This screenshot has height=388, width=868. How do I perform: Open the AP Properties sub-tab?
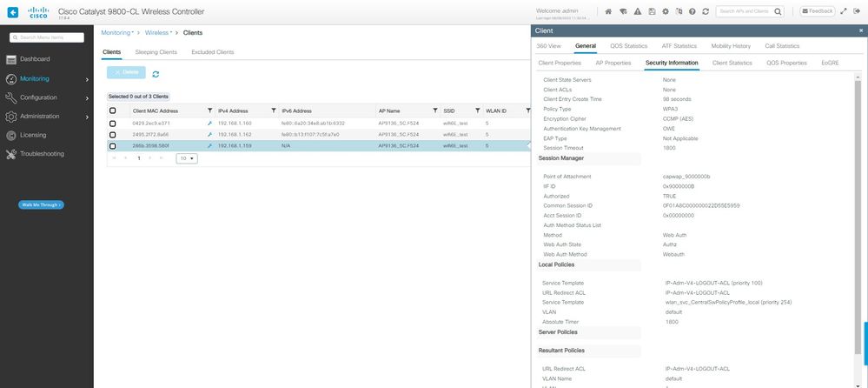613,64
